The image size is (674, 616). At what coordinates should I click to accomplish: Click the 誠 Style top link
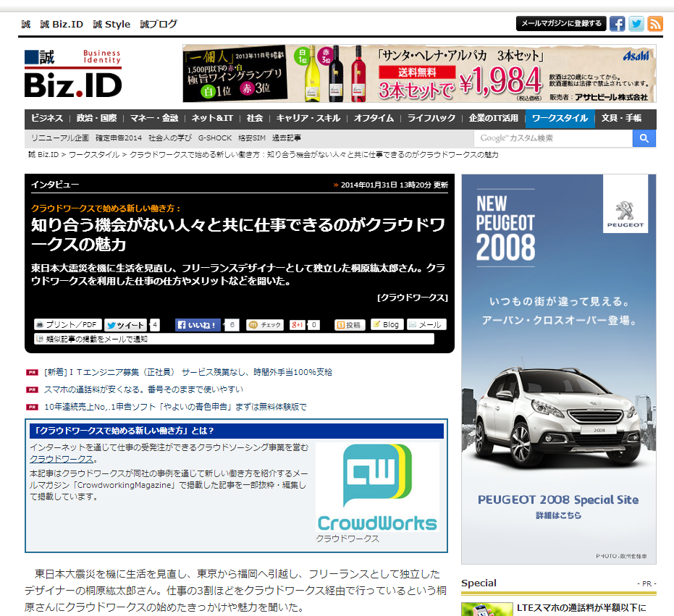click(x=111, y=25)
